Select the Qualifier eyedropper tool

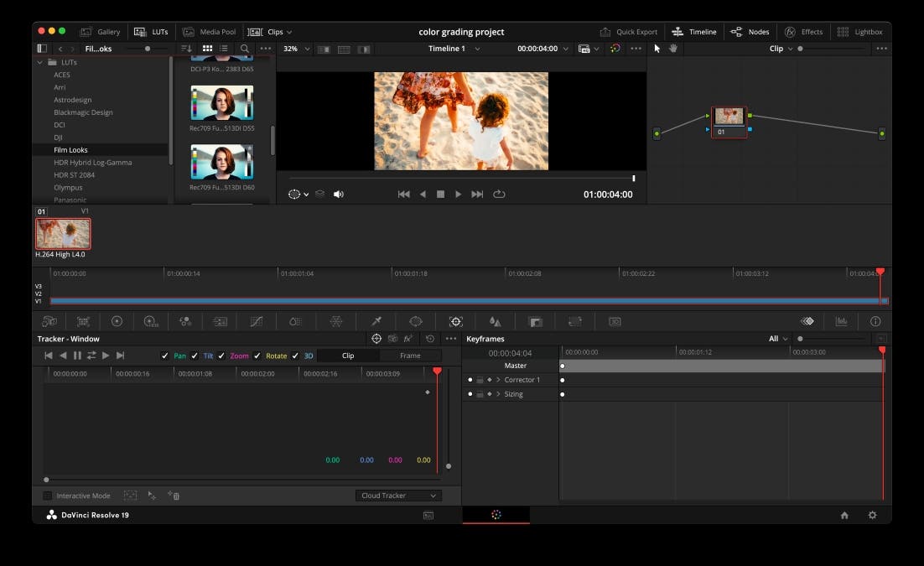pyautogui.click(x=375, y=321)
